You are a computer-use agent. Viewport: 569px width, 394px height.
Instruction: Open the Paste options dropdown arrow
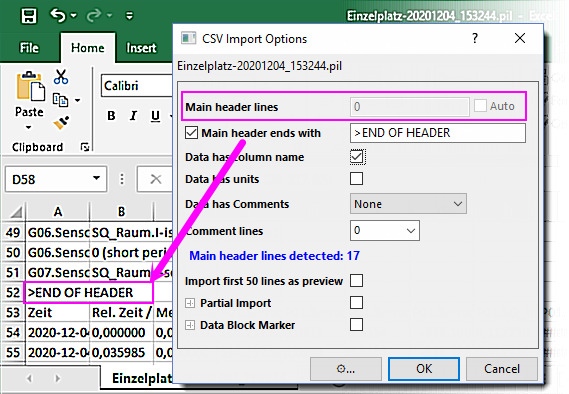point(29,127)
